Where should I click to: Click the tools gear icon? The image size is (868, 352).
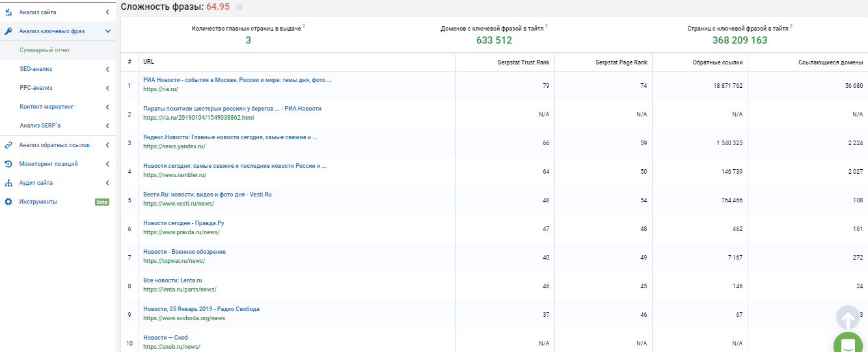click(8, 202)
